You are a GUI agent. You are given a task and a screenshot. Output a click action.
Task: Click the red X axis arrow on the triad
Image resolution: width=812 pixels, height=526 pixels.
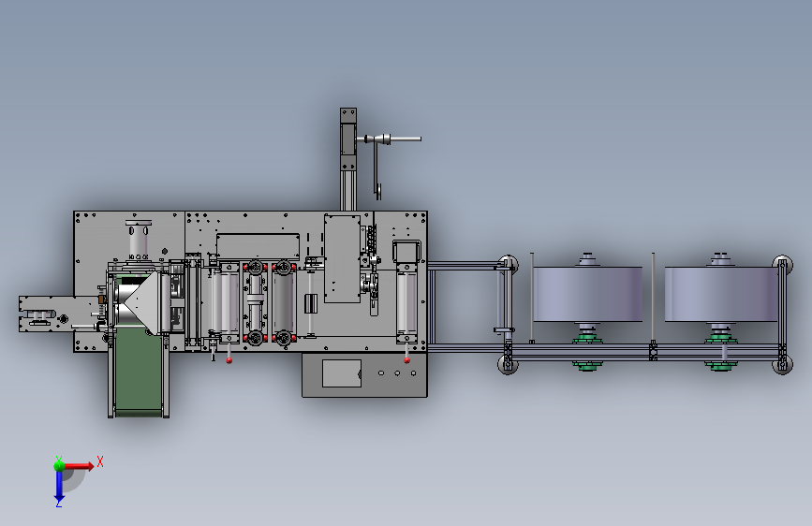79,466
